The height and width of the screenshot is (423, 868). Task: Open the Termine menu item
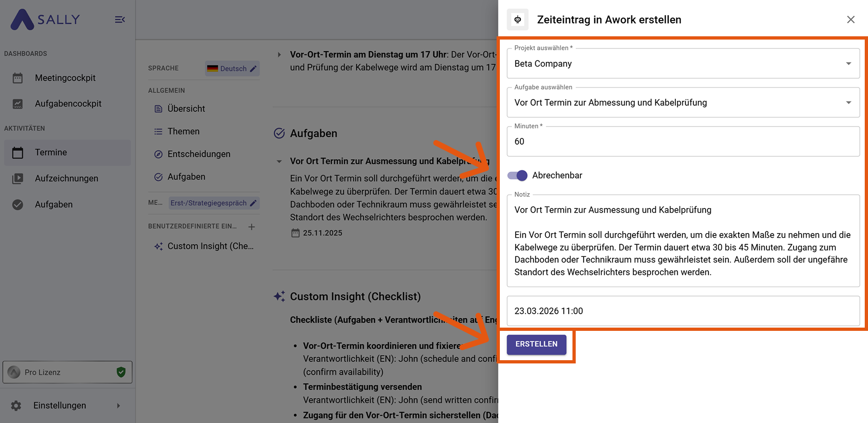coord(51,153)
